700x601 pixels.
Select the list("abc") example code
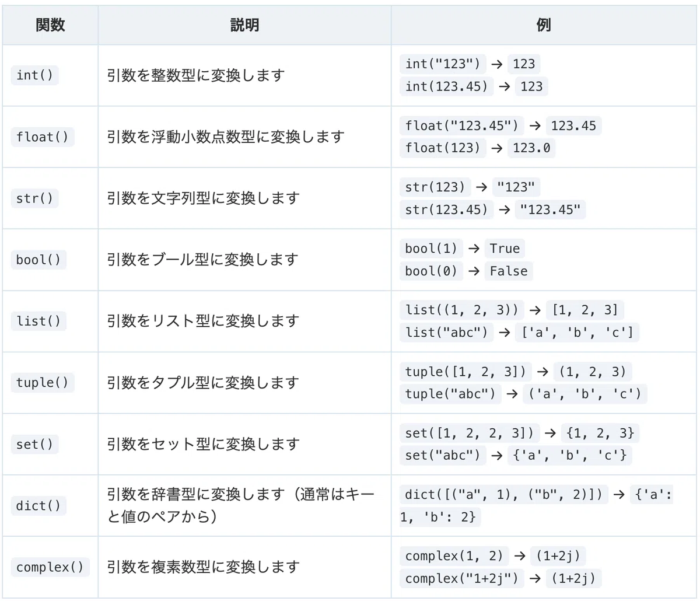point(446,333)
